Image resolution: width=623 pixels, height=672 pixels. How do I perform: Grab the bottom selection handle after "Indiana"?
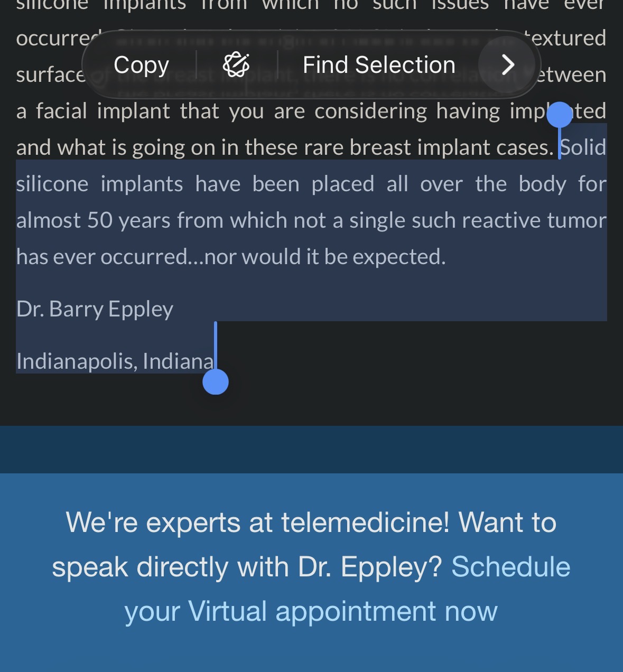click(x=216, y=381)
